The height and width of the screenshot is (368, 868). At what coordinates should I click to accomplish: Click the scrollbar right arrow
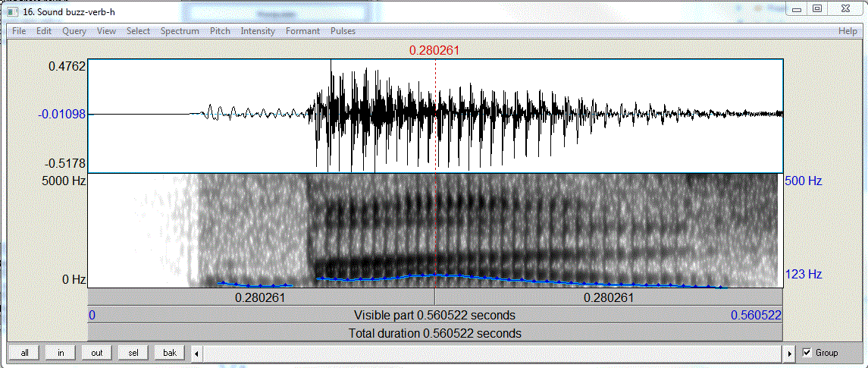click(790, 353)
